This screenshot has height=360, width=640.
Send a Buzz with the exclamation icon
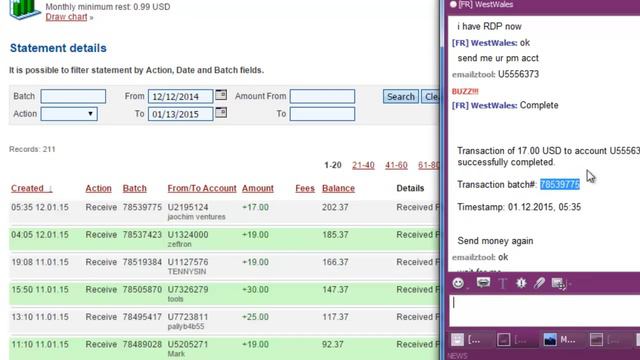click(521, 283)
